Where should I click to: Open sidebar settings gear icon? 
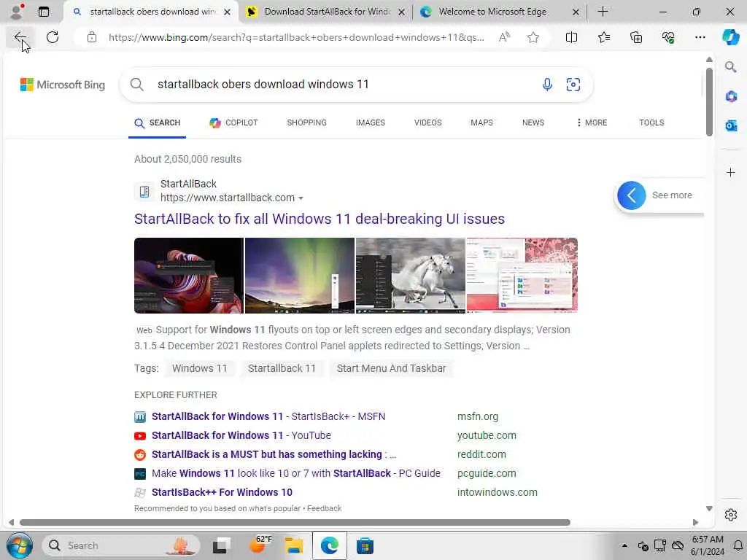(731, 515)
